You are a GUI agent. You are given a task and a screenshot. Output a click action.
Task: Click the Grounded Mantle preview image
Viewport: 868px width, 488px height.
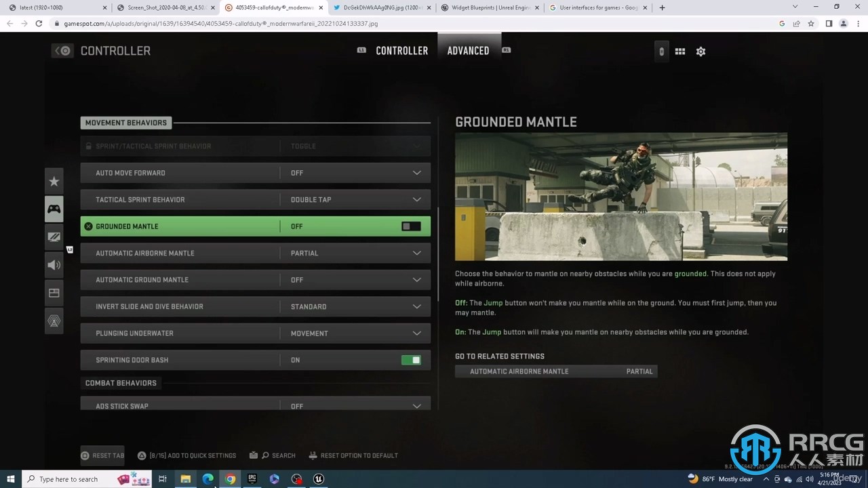[x=621, y=197]
